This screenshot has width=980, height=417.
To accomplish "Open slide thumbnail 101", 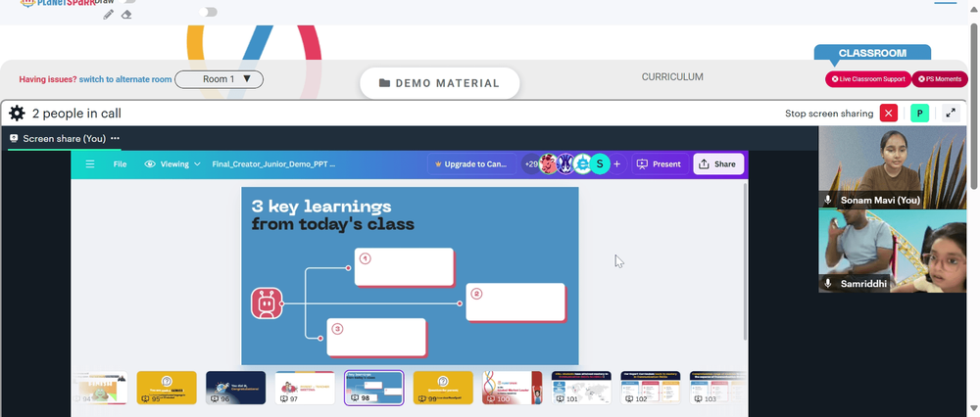I will (x=581, y=388).
